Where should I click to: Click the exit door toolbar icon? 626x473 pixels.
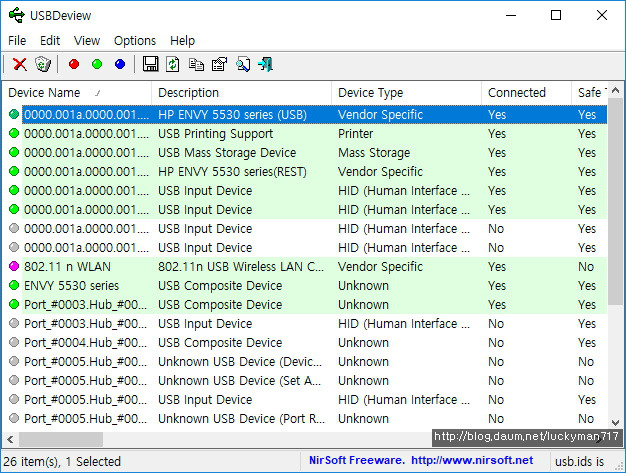[x=265, y=64]
